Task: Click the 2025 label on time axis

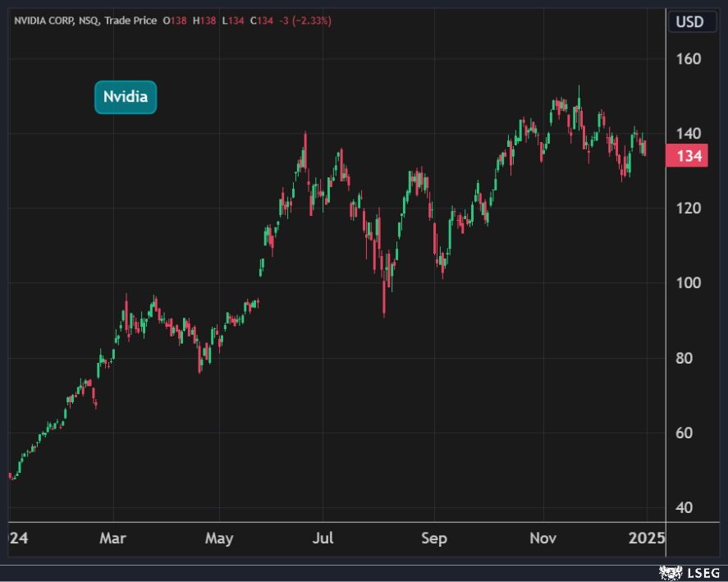Action: click(x=647, y=538)
